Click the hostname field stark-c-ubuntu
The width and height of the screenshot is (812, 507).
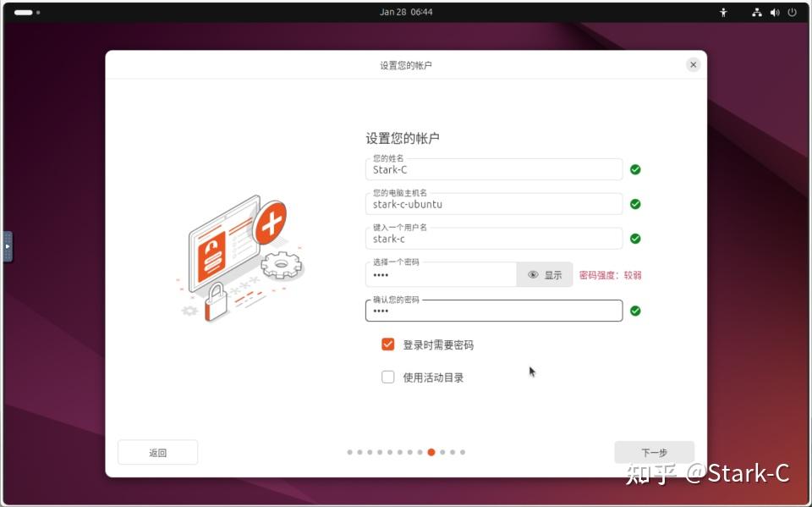click(x=494, y=204)
